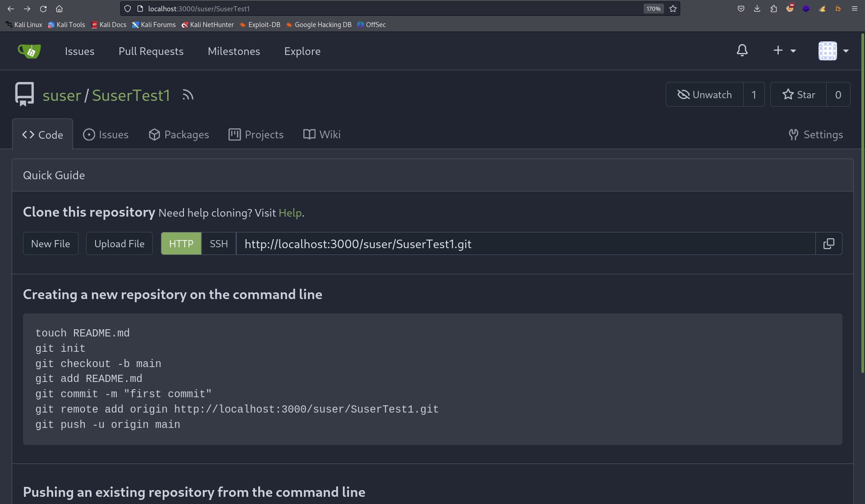865x504 pixels.
Task: Unwatch this repository
Action: (705, 95)
